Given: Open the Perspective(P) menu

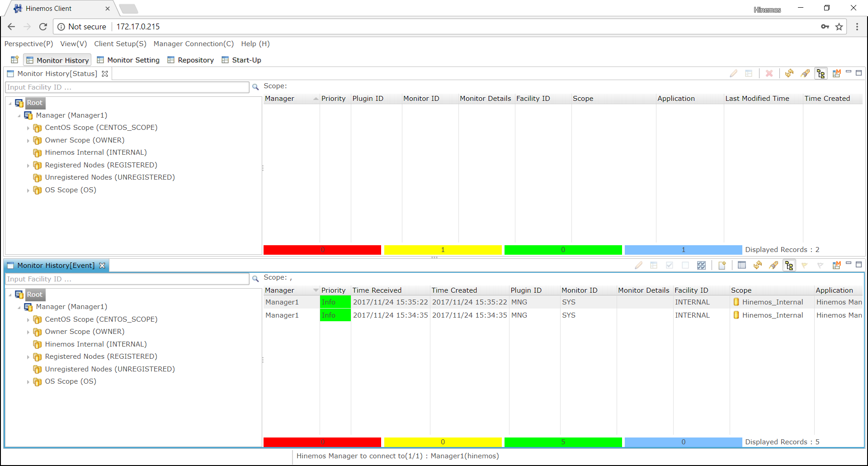Looking at the screenshot, I should coord(28,43).
